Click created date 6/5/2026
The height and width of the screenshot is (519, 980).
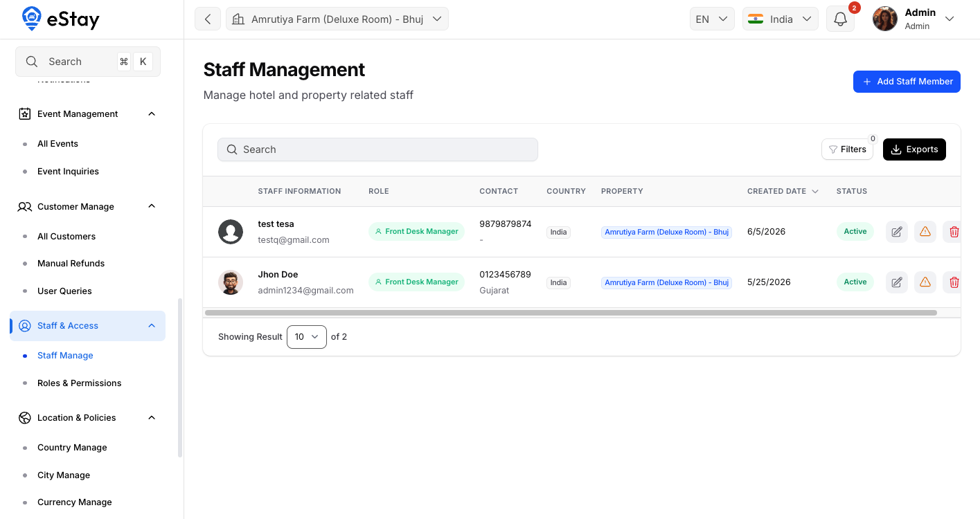pos(766,232)
